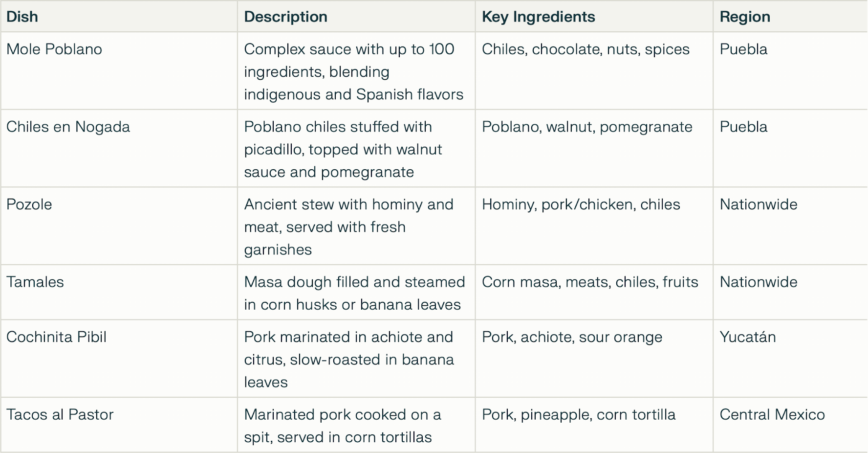
Task: Click the Key Ingredients column header
Action: [x=594, y=17]
